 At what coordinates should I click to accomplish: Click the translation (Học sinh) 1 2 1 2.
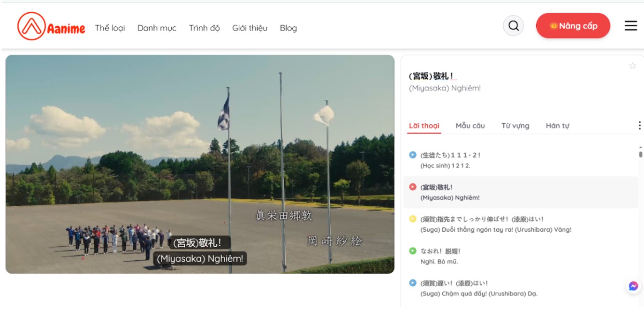445,166
